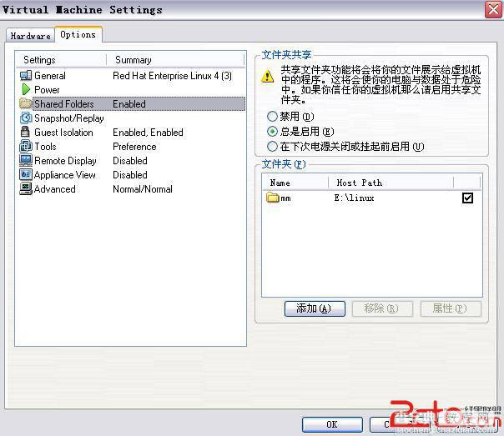The width and height of the screenshot is (504, 436).
Task: Select the Remote Display row
Action: point(132,160)
